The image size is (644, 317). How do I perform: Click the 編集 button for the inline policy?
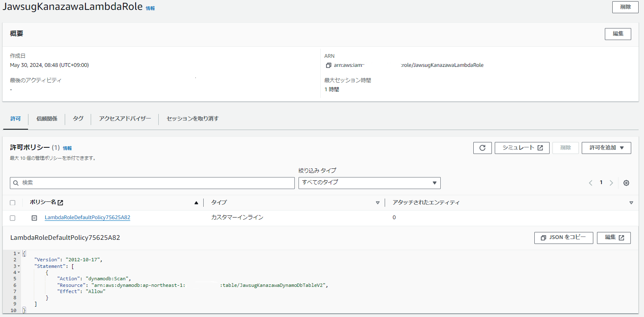coord(613,238)
